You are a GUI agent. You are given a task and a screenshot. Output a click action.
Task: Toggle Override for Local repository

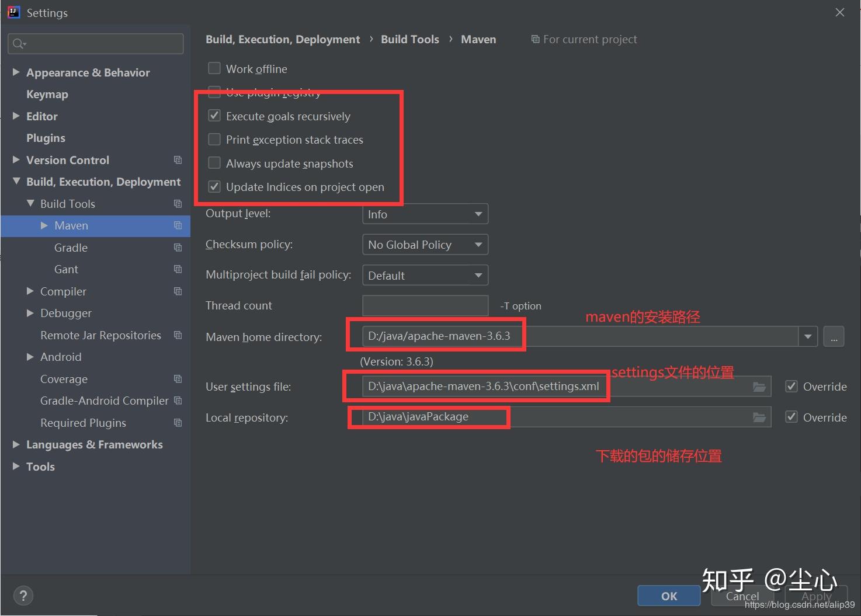click(791, 417)
